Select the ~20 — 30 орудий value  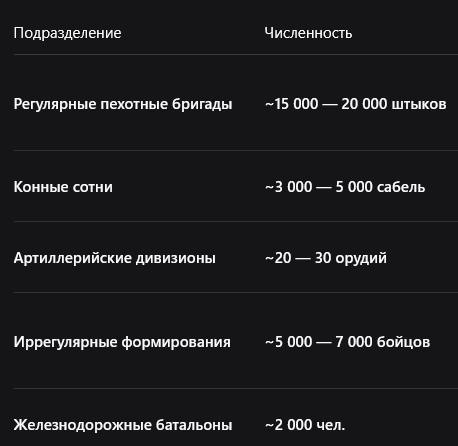click(326, 258)
